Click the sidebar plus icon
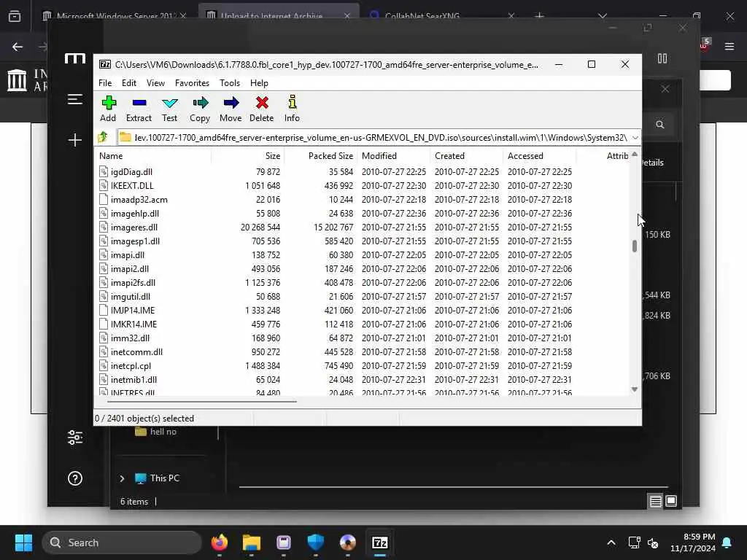 click(x=75, y=140)
